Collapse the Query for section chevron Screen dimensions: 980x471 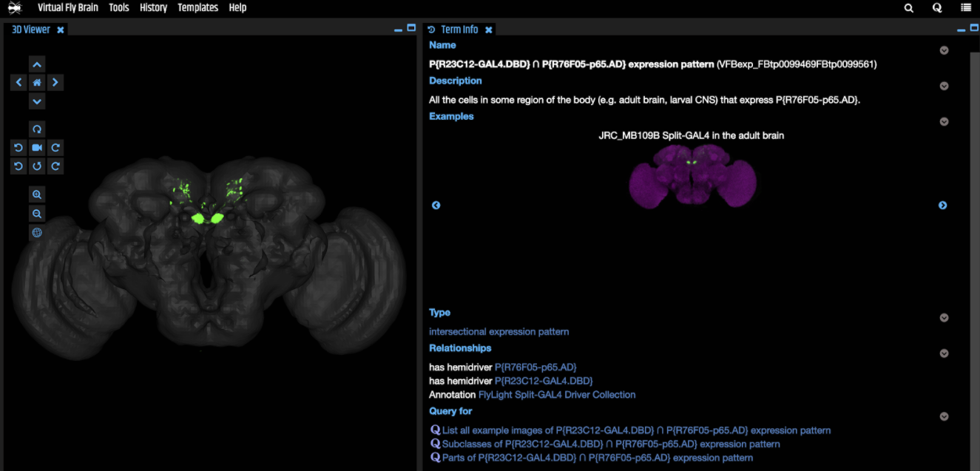[944, 416]
